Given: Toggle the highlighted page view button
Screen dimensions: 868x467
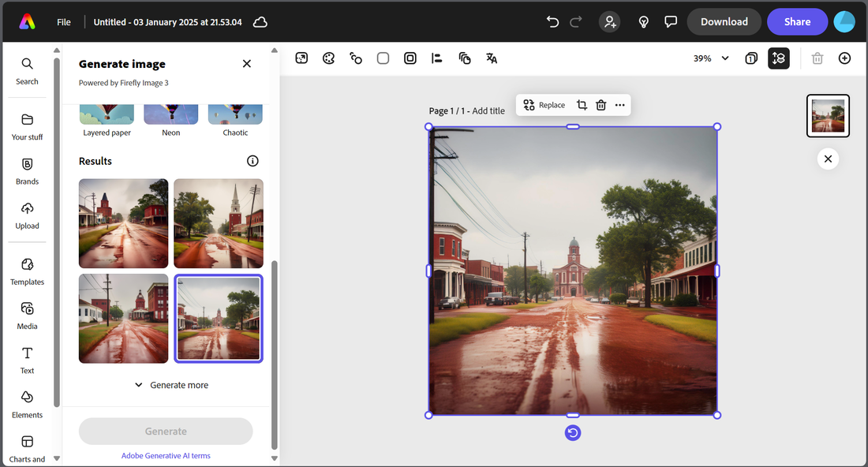Looking at the screenshot, I should coord(779,58).
